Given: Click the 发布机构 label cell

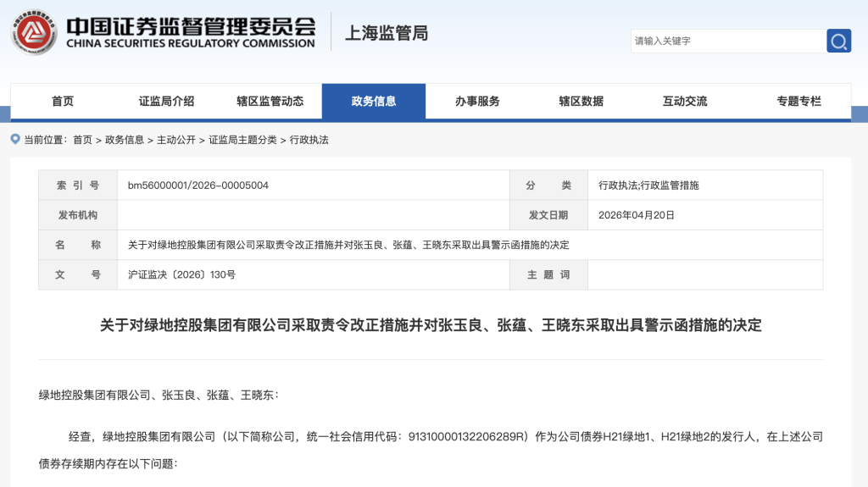Looking at the screenshot, I should pyautogui.click(x=78, y=215).
